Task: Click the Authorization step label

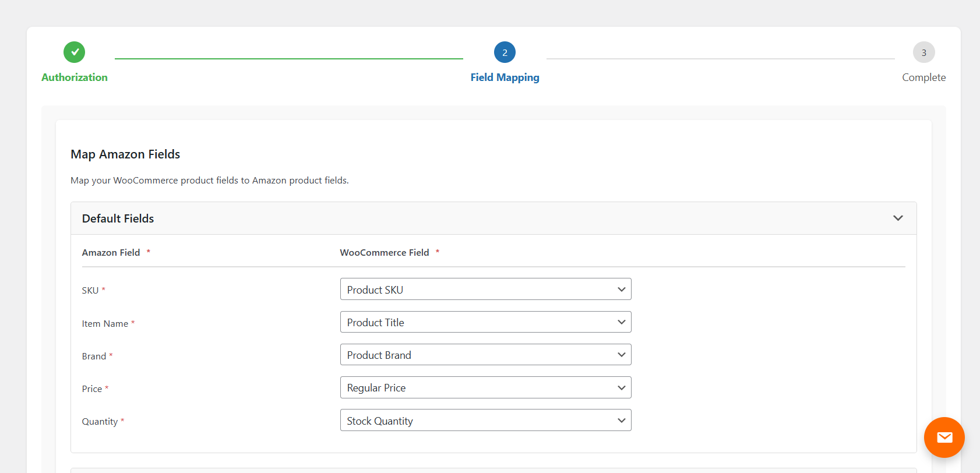Action: pyautogui.click(x=75, y=77)
